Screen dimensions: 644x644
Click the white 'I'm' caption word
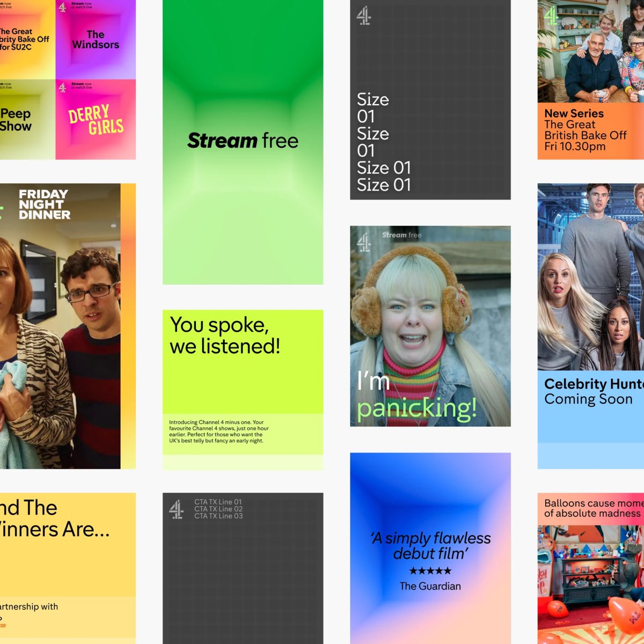(374, 381)
